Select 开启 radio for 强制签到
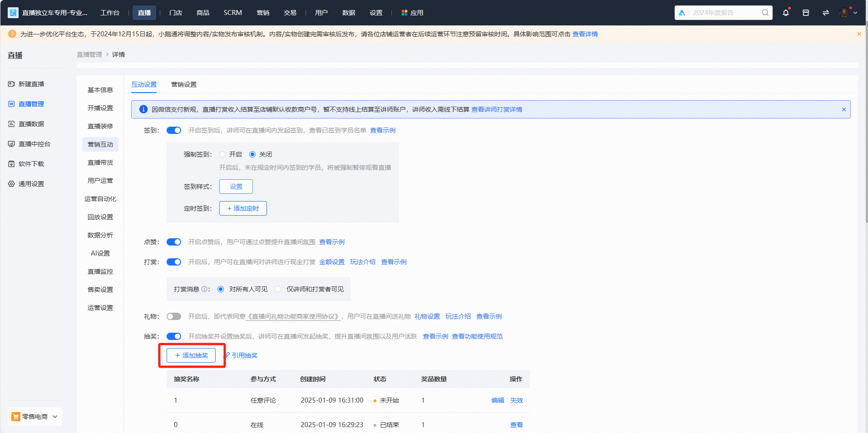Image resolution: width=868 pixels, height=433 pixels. (x=222, y=154)
